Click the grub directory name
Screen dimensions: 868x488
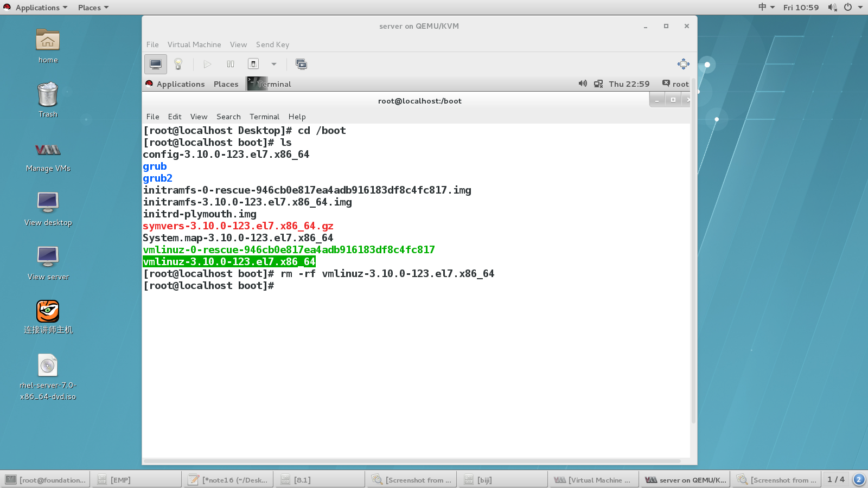155,166
